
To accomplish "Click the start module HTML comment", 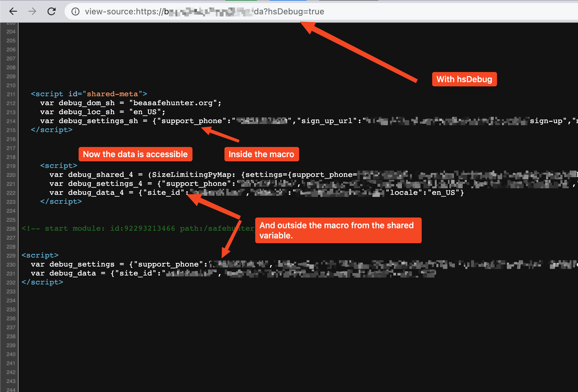I will coord(134,228).
